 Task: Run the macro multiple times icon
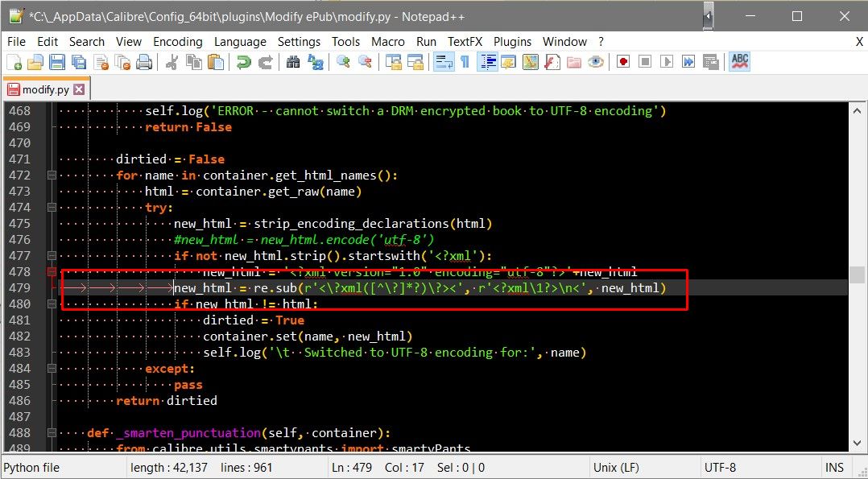coord(688,62)
